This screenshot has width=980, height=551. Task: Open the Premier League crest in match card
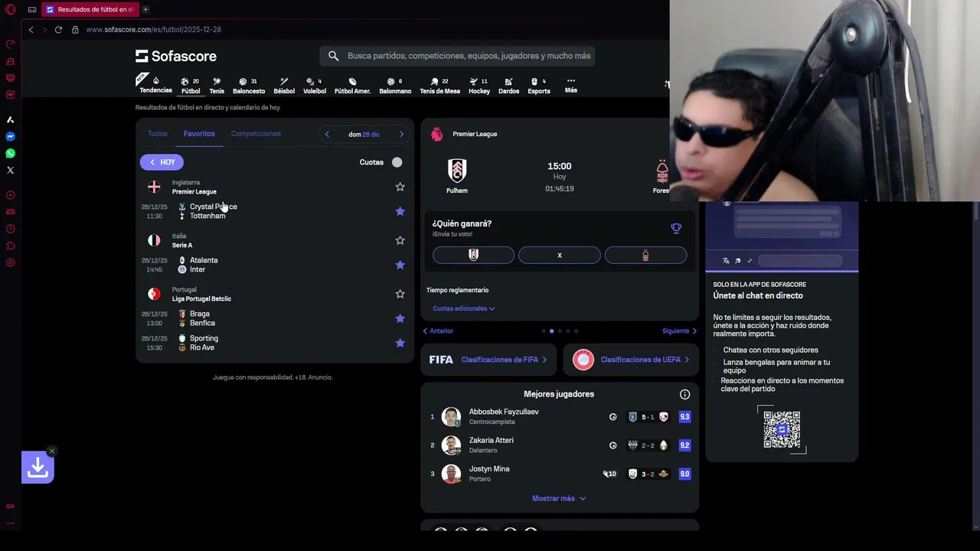[x=436, y=134]
